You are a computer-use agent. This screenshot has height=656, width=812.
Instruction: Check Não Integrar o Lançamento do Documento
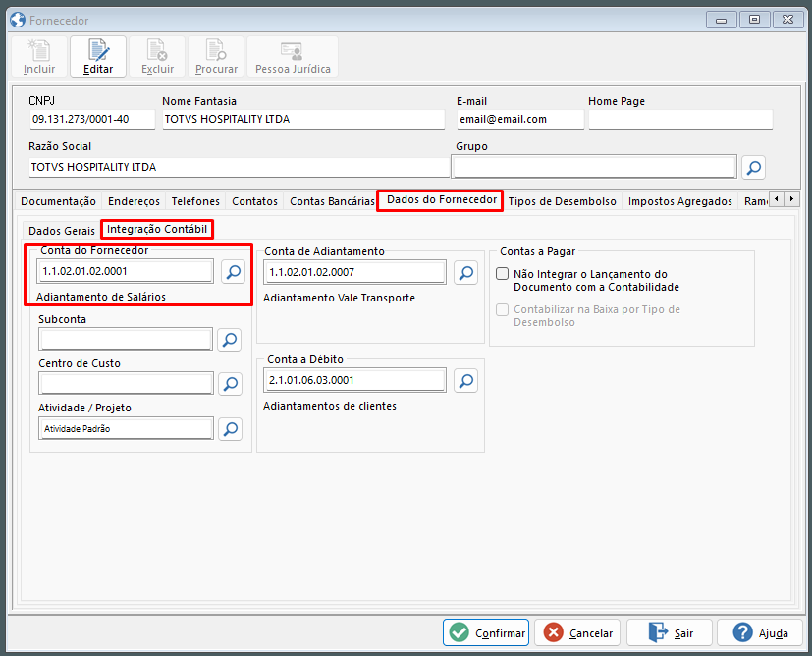[503, 274]
